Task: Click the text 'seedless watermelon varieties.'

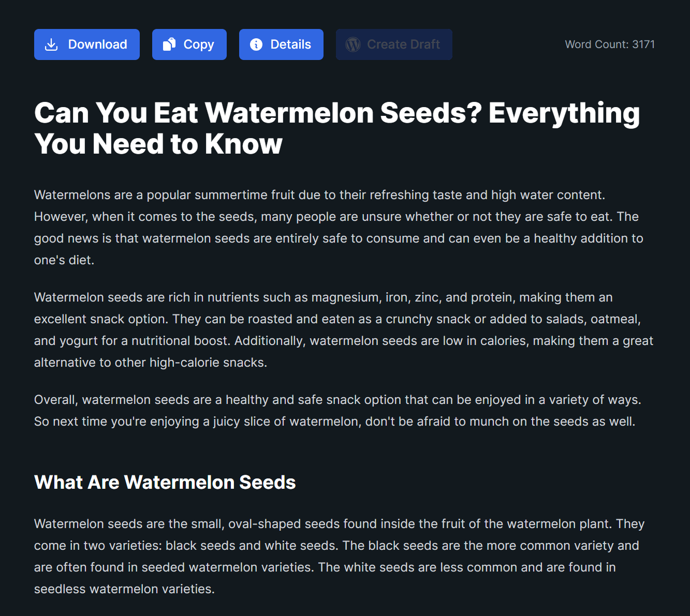Action: click(x=124, y=589)
